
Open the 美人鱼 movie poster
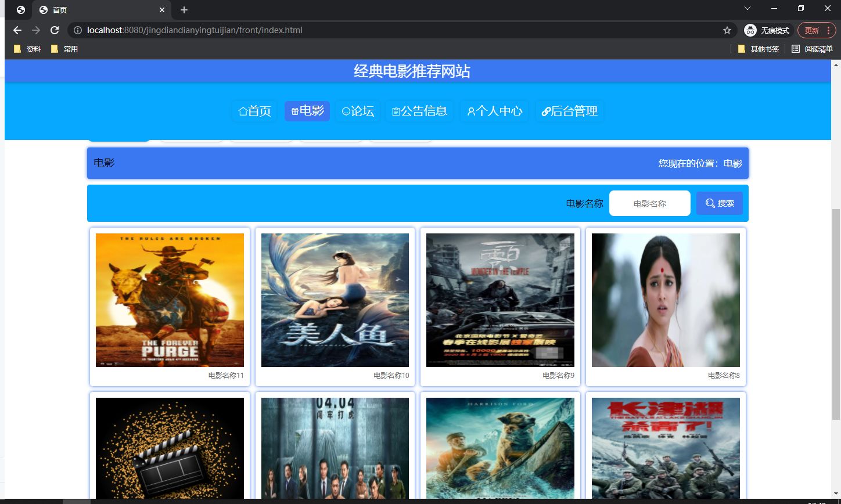pyautogui.click(x=335, y=300)
